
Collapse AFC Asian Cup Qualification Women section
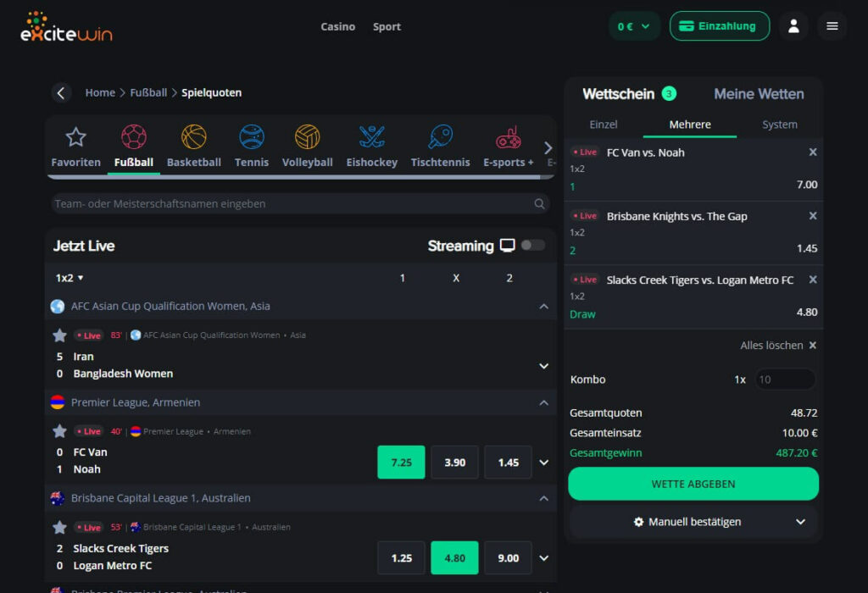pyautogui.click(x=543, y=306)
